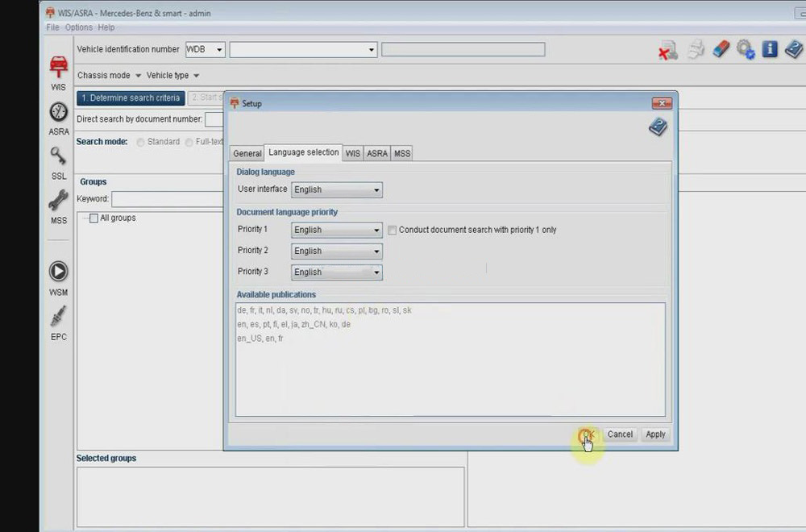Switch to the MSS tab in Setup
Viewport: 806px width, 532px height.
[x=402, y=153]
